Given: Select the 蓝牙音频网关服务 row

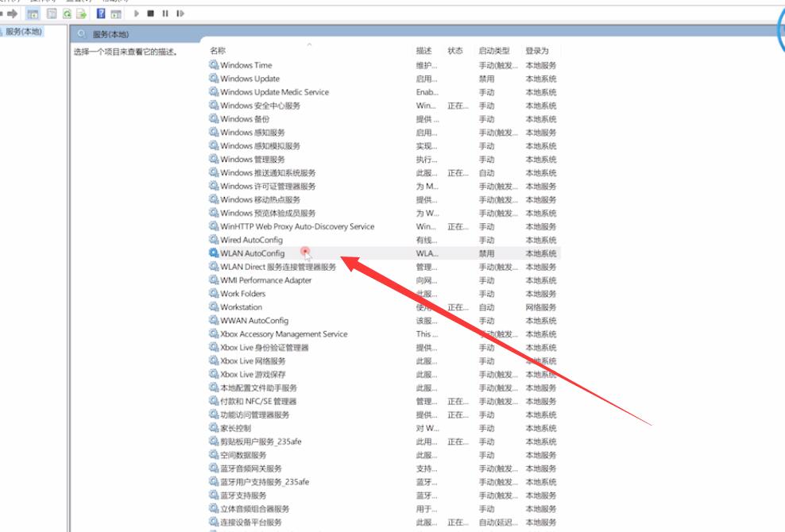Looking at the screenshot, I should pos(383,468).
